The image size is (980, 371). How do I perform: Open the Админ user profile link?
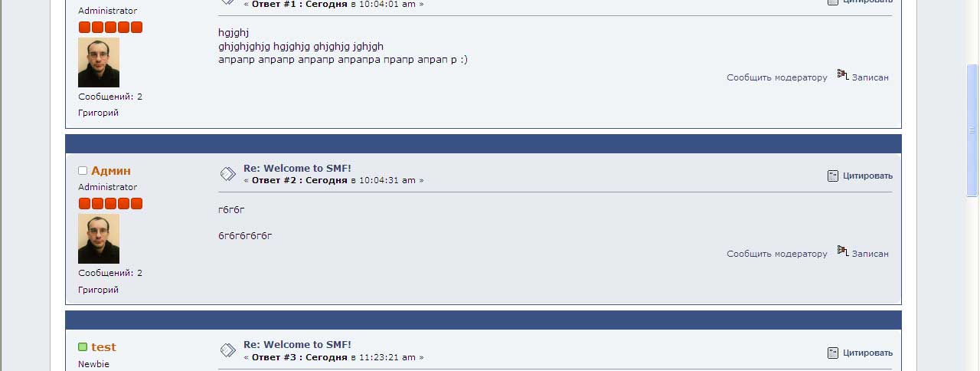point(111,170)
